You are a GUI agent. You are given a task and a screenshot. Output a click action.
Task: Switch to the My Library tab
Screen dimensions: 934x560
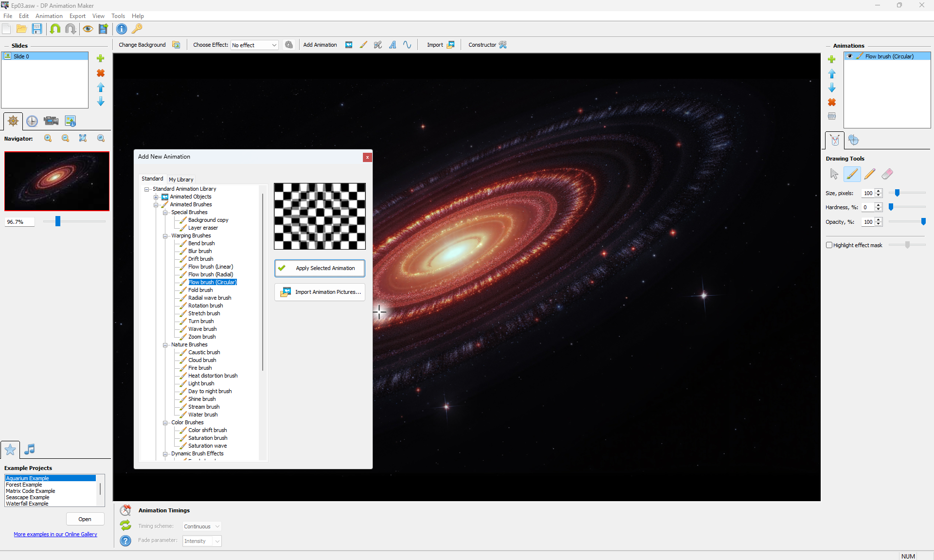tap(181, 180)
